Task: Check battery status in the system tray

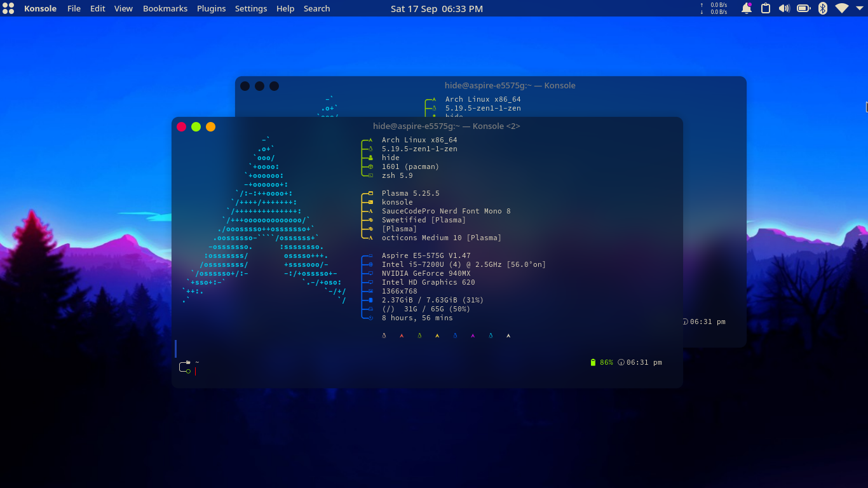Action: (x=803, y=8)
